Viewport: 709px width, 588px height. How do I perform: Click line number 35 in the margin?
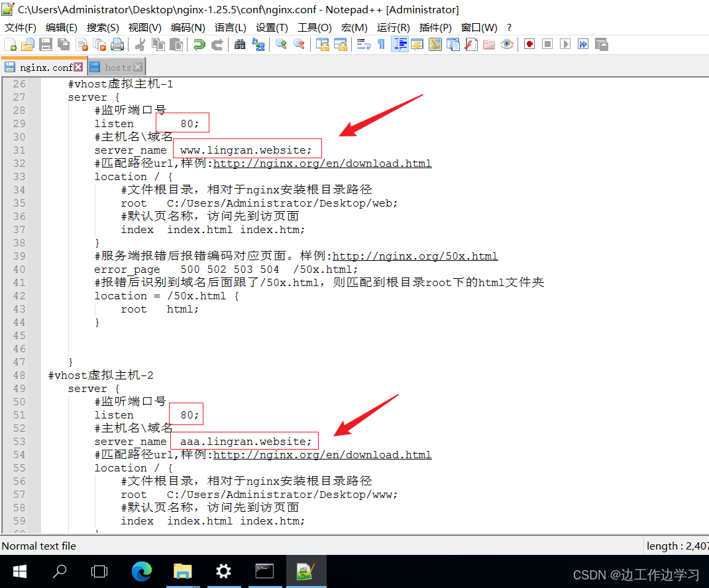tap(19, 203)
